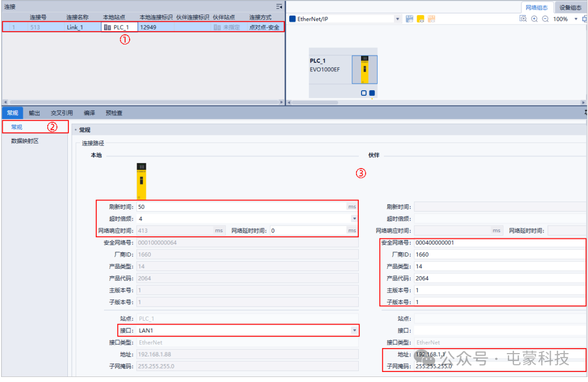The image size is (588, 382).
Task: Open the timeout multiplier dropdown showing 4
Action: [354, 218]
